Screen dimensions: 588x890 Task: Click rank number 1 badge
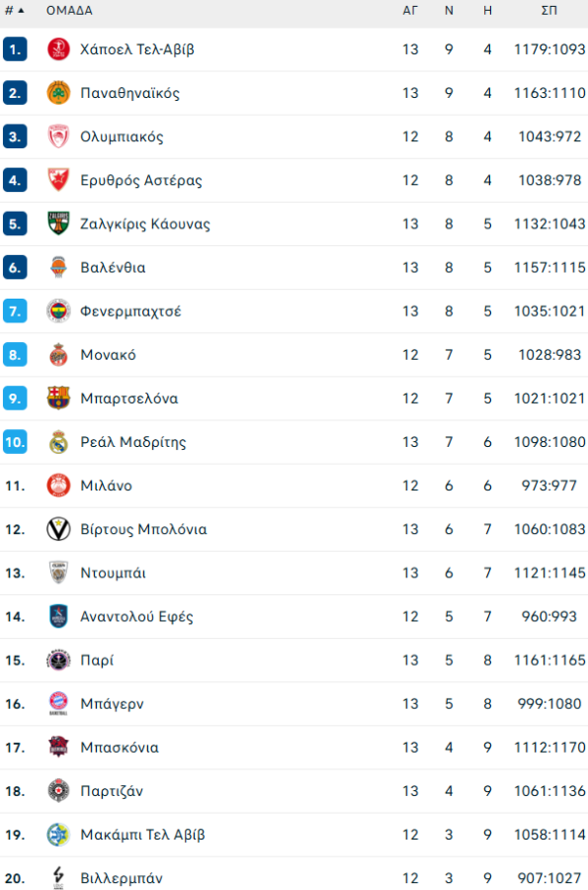[15, 48]
